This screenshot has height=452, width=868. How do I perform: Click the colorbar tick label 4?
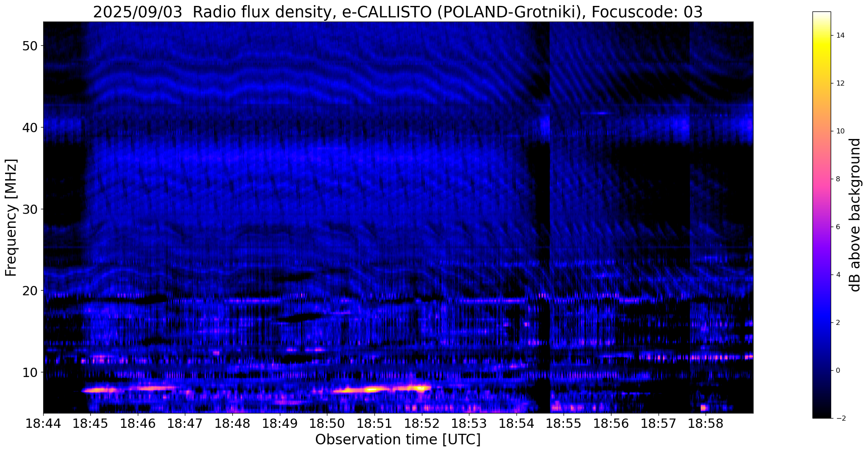click(838, 275)
